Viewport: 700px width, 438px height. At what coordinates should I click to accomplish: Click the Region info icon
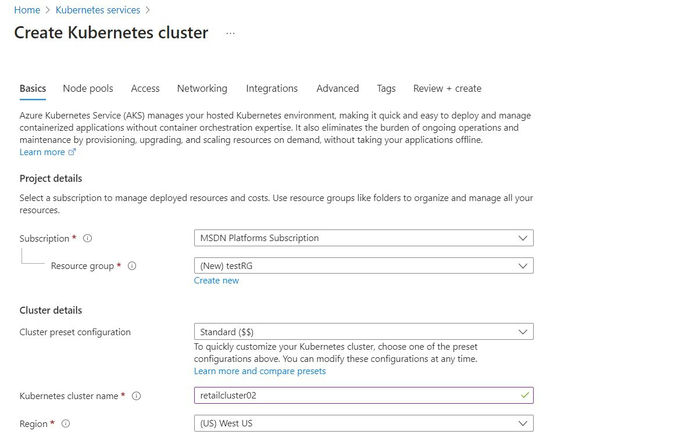click(66, 424)
